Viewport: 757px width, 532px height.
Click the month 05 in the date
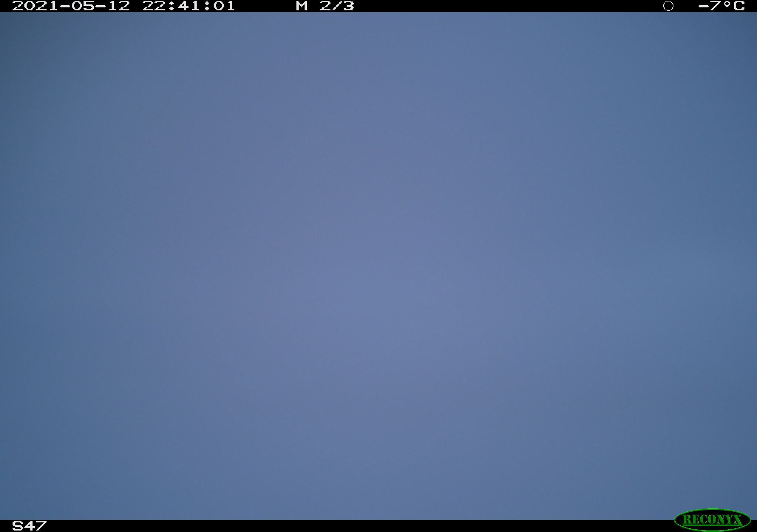click(83, 6)
